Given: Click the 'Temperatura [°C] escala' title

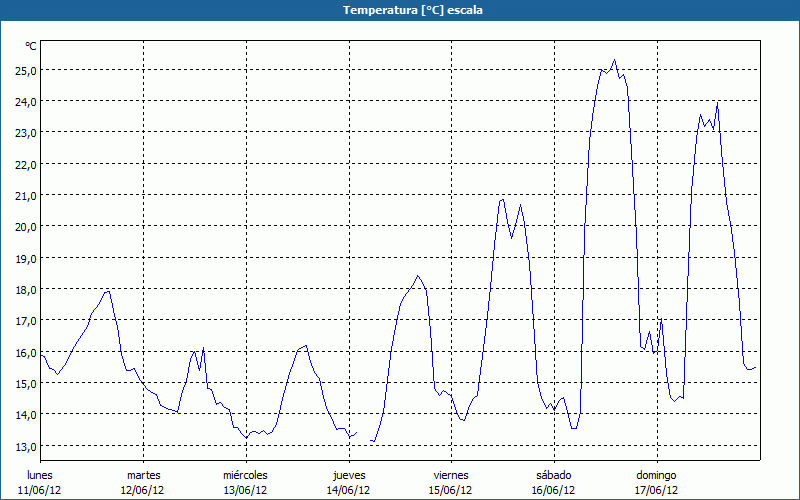Looking at the screenshot, I should (x=413, y=10).
